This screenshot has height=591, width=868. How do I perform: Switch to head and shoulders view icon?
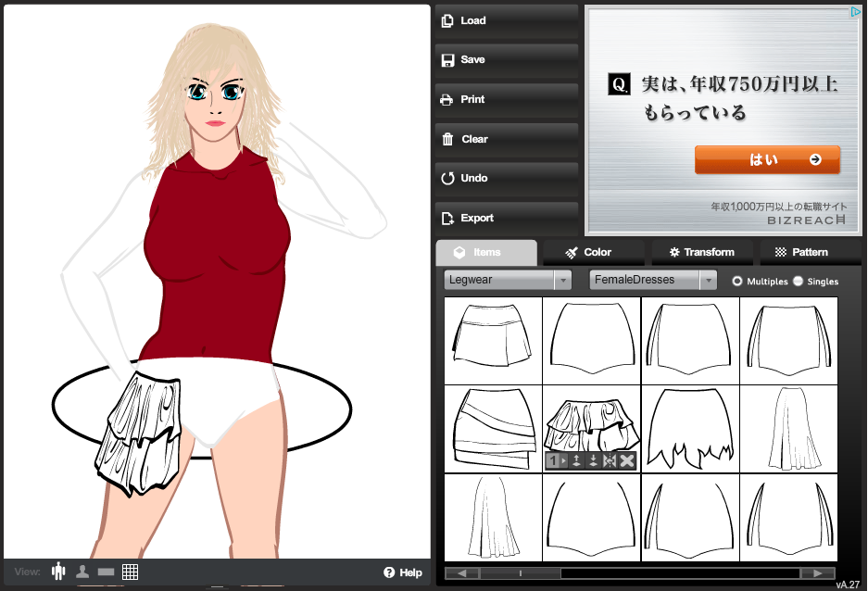pos(82,572)
